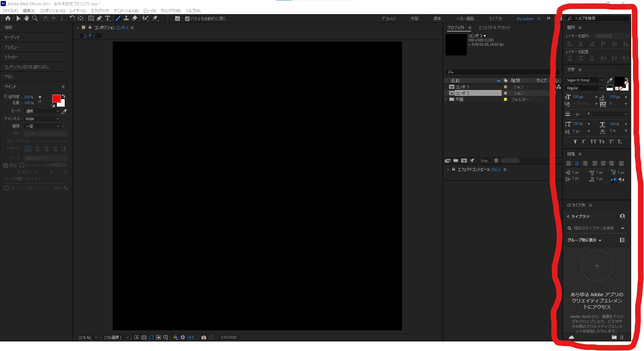Open the チャンネル RGBA dropdown
The image size is (644, 351).
point(42,119)
